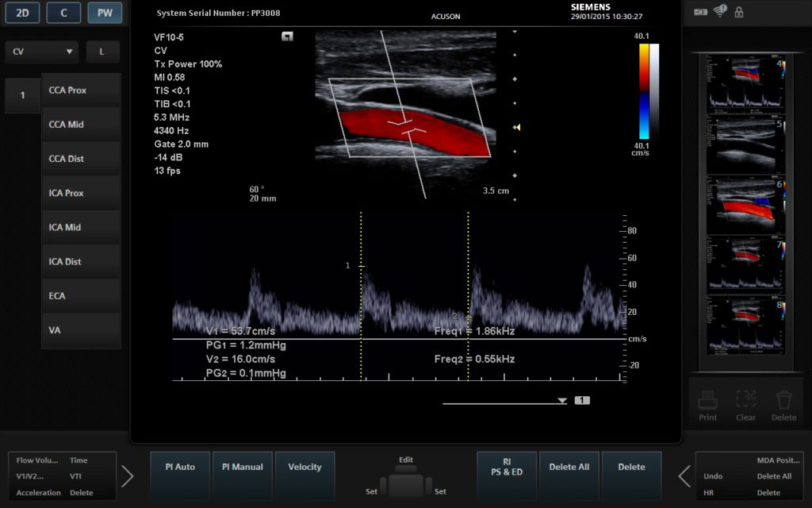Toggle the 2D imaging mode
The image size is (812, 508).
22,13
